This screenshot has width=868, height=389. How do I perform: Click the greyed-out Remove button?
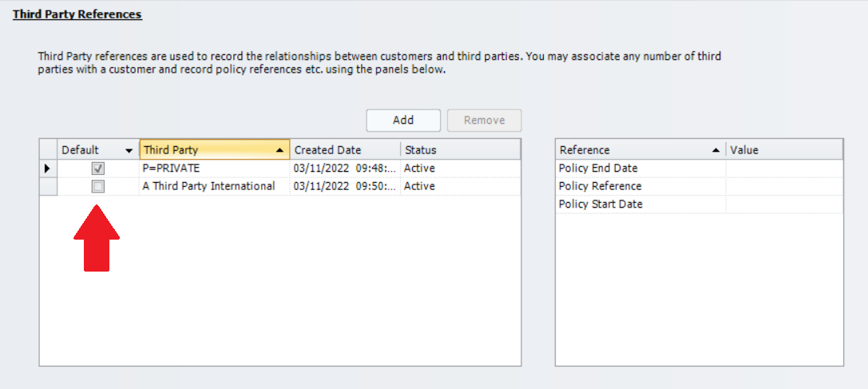point(484,121)
